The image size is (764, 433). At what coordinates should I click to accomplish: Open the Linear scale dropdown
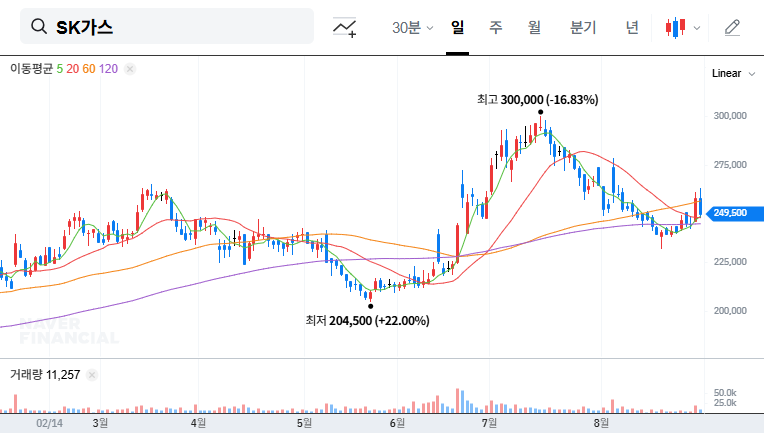coord(733,74)
